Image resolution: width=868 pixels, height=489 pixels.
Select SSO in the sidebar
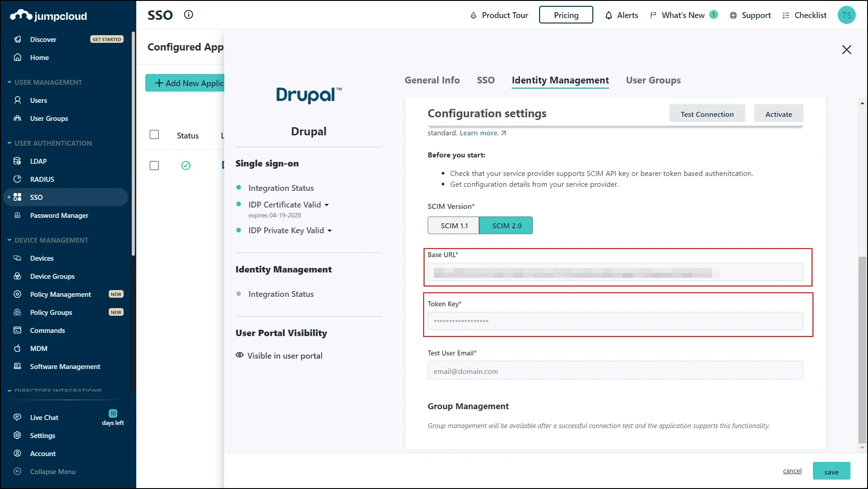[x=66, y=197]
